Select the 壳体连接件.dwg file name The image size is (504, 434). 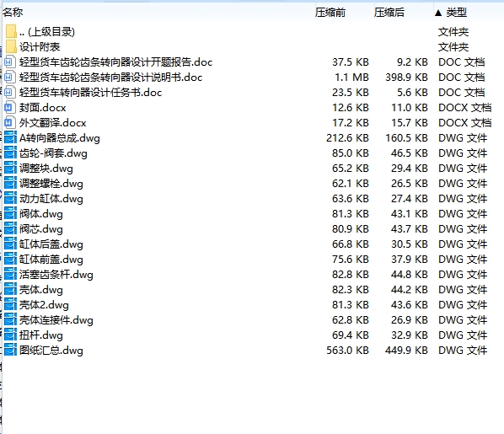click(x=56, y=320)
